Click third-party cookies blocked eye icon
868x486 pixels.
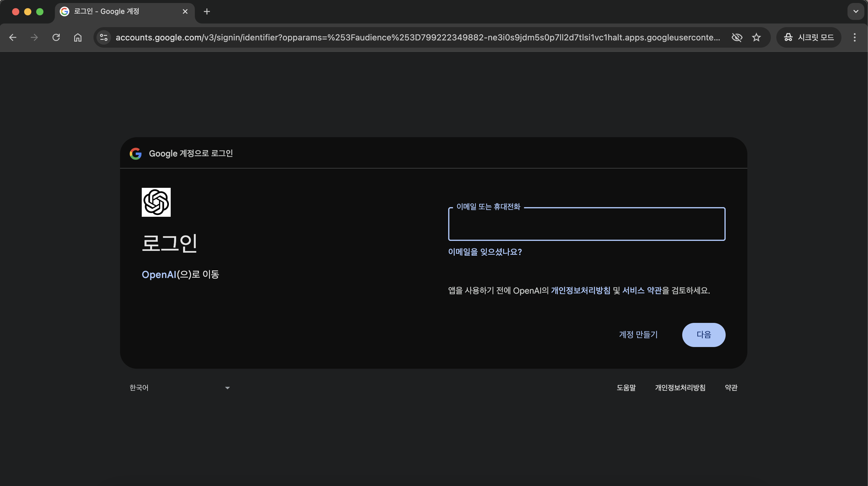737,37
